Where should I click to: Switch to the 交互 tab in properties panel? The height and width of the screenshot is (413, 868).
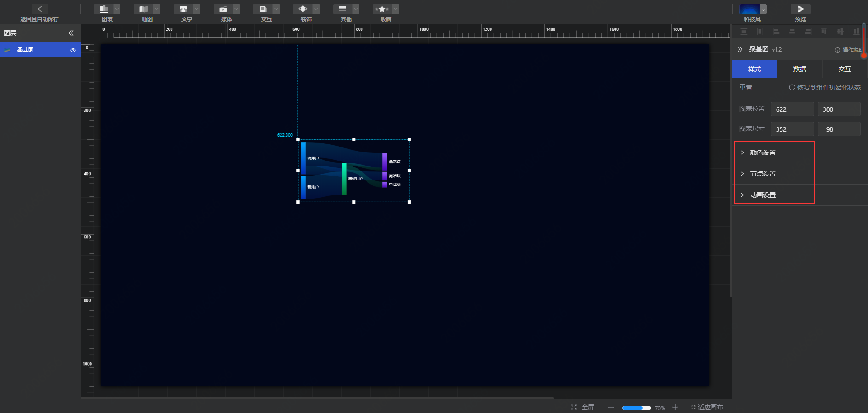845,69
